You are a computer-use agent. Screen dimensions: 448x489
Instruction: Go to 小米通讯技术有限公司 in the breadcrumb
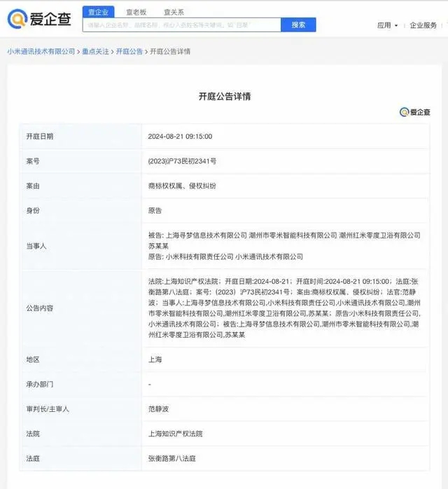41,52
